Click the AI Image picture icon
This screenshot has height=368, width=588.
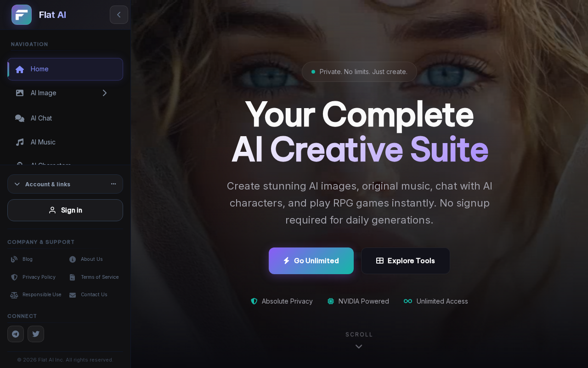20,93
